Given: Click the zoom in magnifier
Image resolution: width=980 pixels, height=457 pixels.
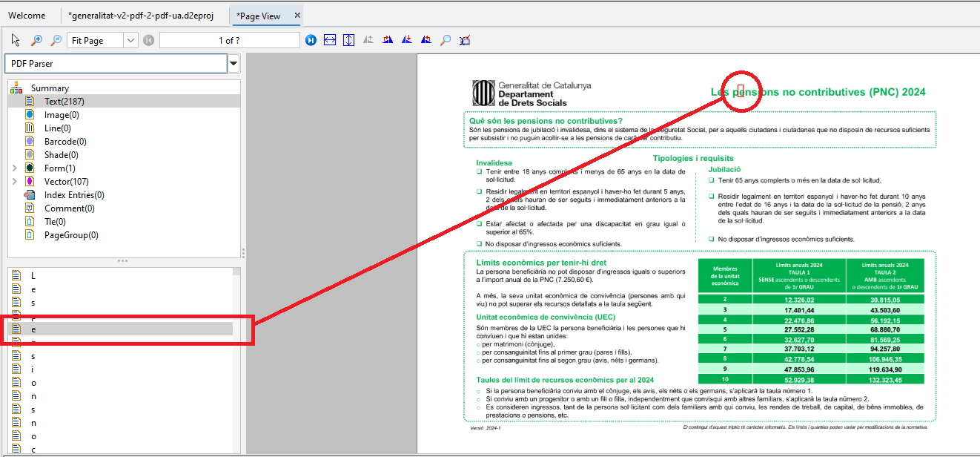Looking at the screenshot, I should (x=36, y=40).
